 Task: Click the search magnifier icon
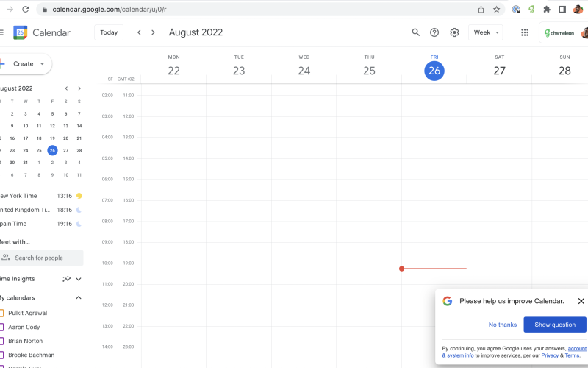click(416, 32)
